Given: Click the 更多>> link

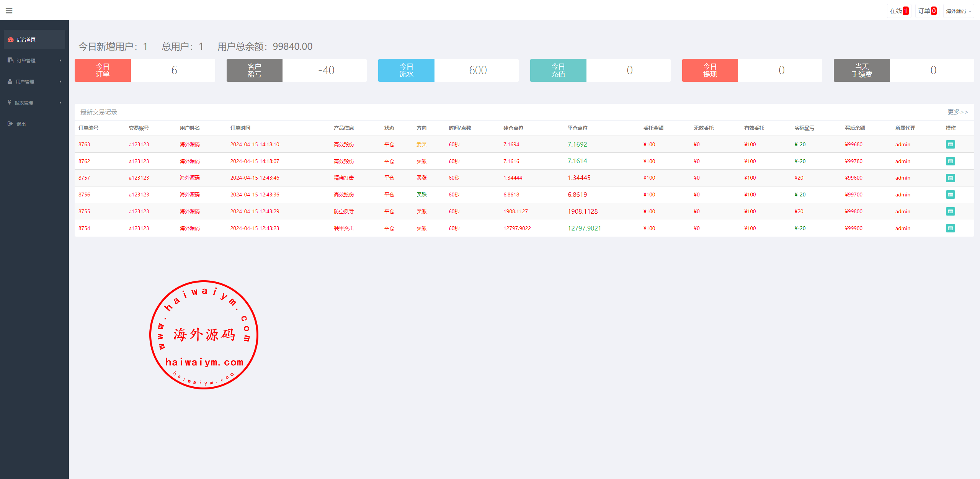Looking at the screenshot, I should tap(957, 112).
